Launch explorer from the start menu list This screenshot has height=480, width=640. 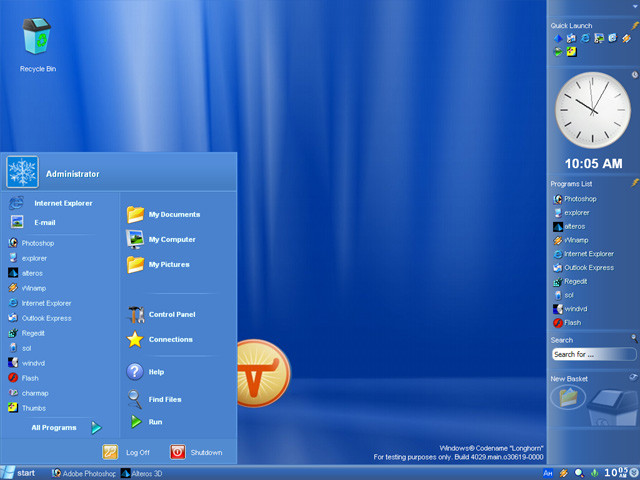coord(27,258)
